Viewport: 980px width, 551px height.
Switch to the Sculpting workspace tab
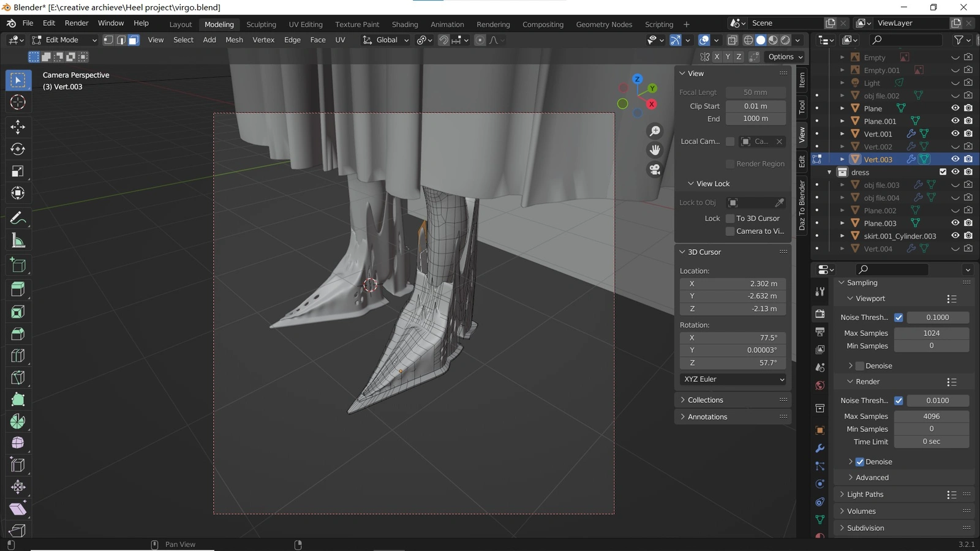[261, 24]
